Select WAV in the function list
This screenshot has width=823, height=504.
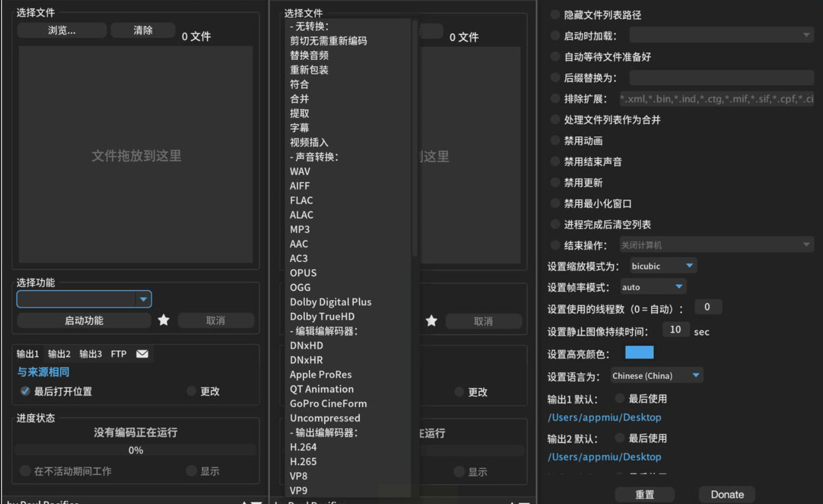pyautogui.click(x=300, y=171)
